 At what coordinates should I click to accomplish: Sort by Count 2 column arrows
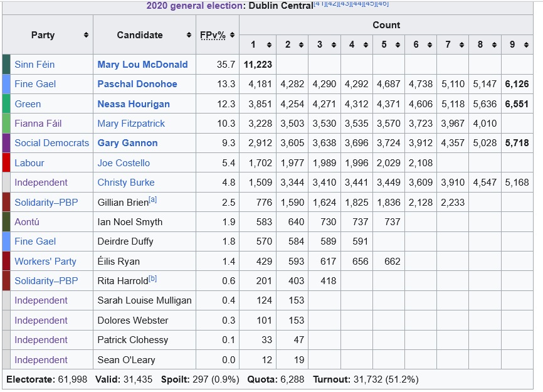click(301, 45)
